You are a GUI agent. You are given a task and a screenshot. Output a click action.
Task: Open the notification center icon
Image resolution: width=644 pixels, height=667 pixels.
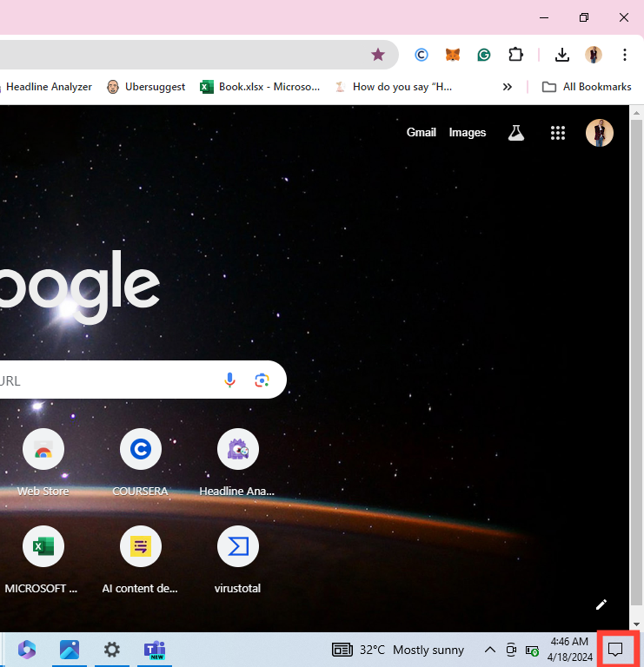(615, 650)
